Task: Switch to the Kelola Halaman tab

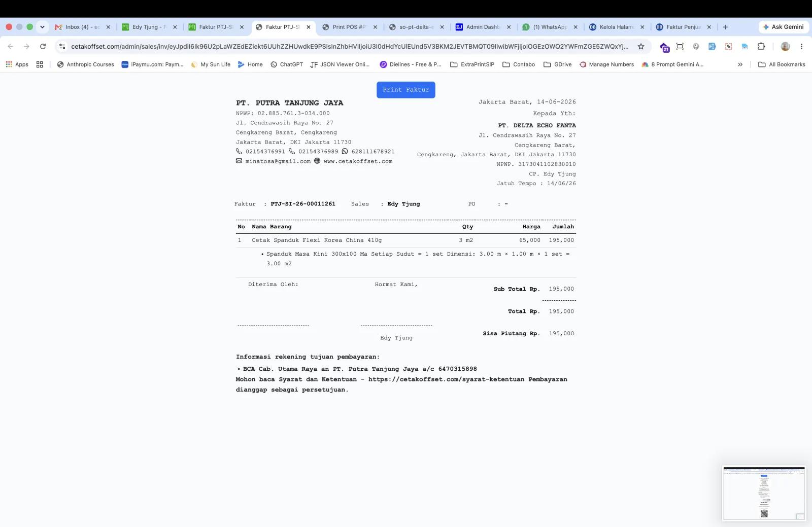Action: [x=616, y=27]
